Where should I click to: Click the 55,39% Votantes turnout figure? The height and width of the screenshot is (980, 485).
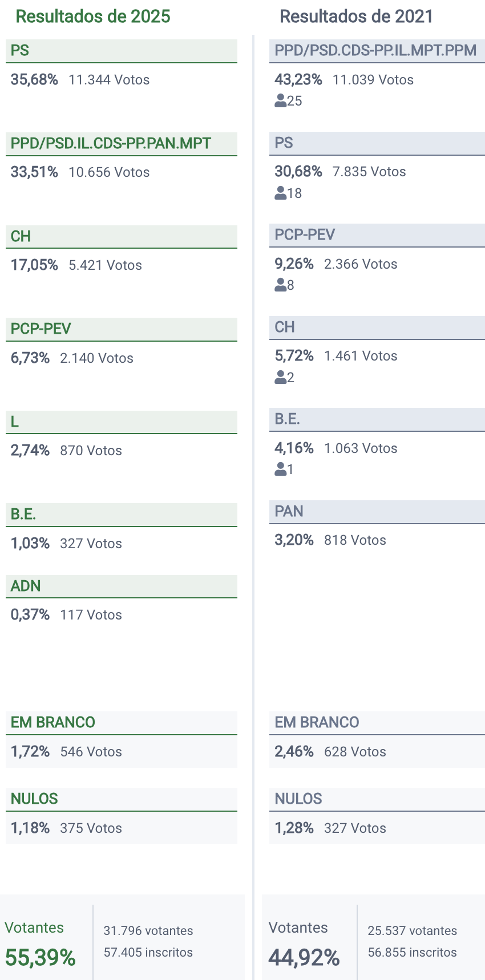tap(40, 957)
